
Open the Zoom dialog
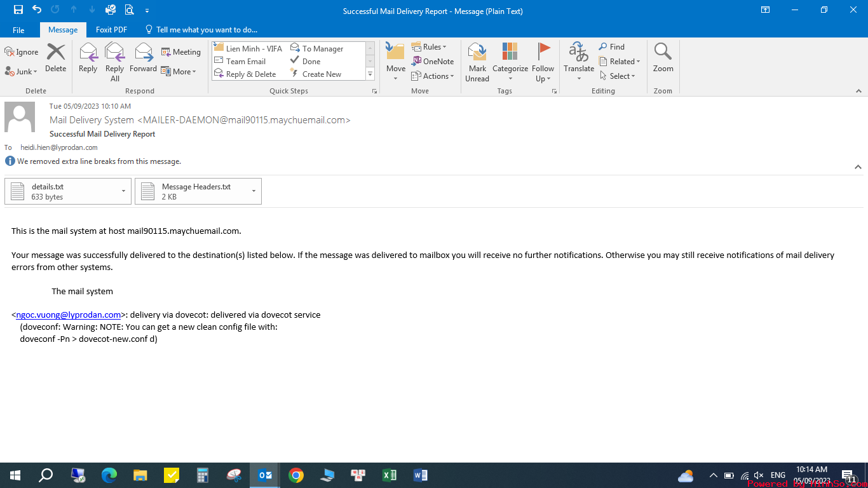point(663,58)
